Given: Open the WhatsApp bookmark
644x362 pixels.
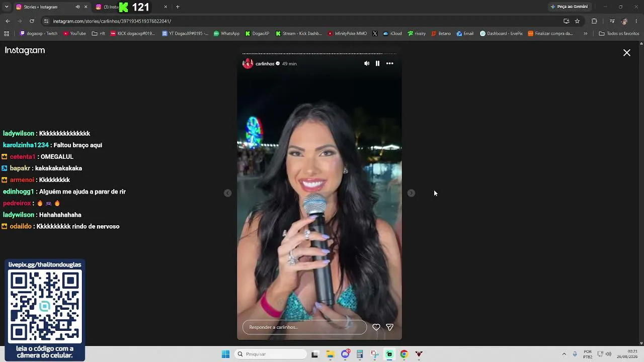Looking at the screenshot, I should 226,34.
